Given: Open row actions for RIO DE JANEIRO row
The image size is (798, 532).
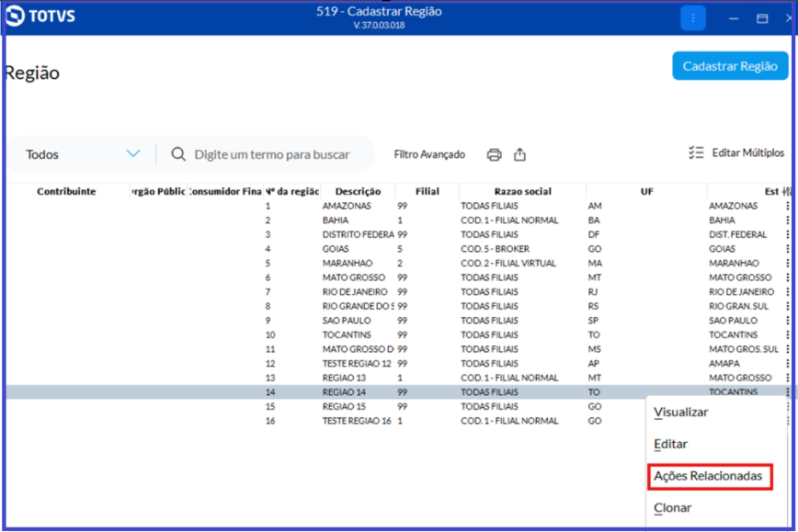Looking at the screenshot, I should coord(787,291).
